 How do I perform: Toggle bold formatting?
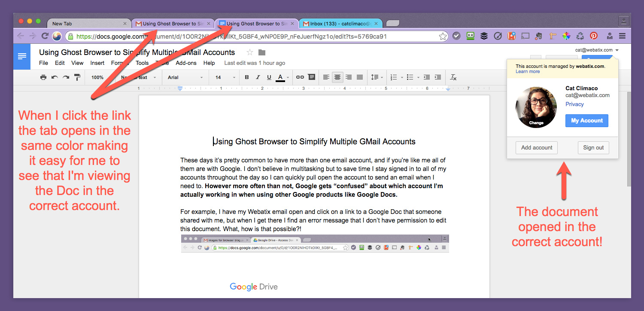[247, 77]
